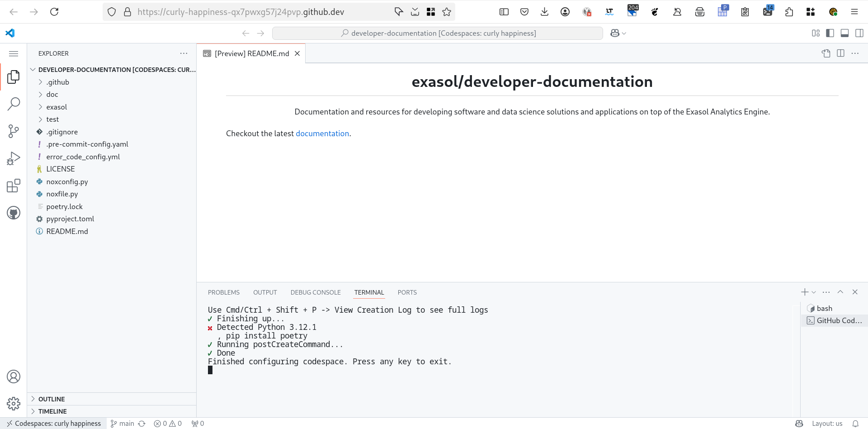Open Customize Layout icon in title bar
This screenshot has width=868, height=429.
(816, 33)
